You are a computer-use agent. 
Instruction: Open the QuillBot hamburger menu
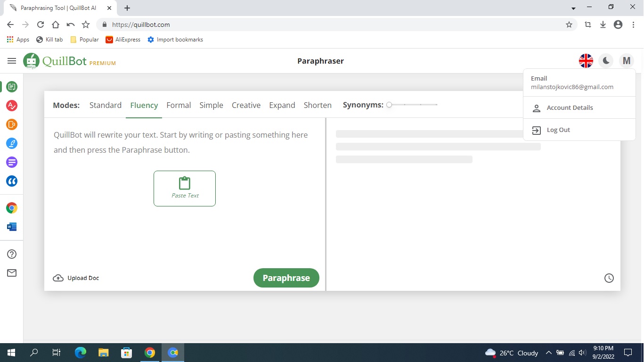12,61
